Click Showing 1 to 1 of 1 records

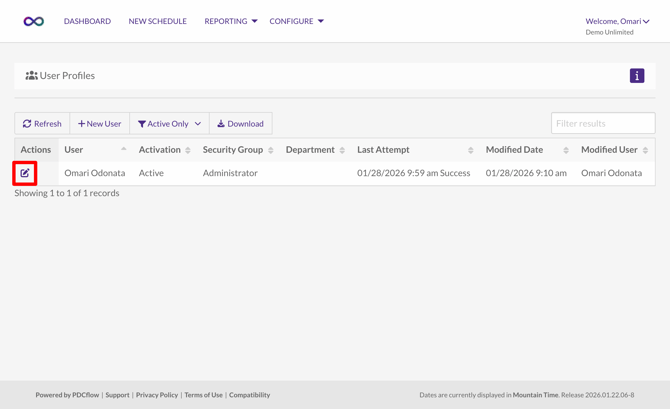pyautogui.click(x=67, y=193)
